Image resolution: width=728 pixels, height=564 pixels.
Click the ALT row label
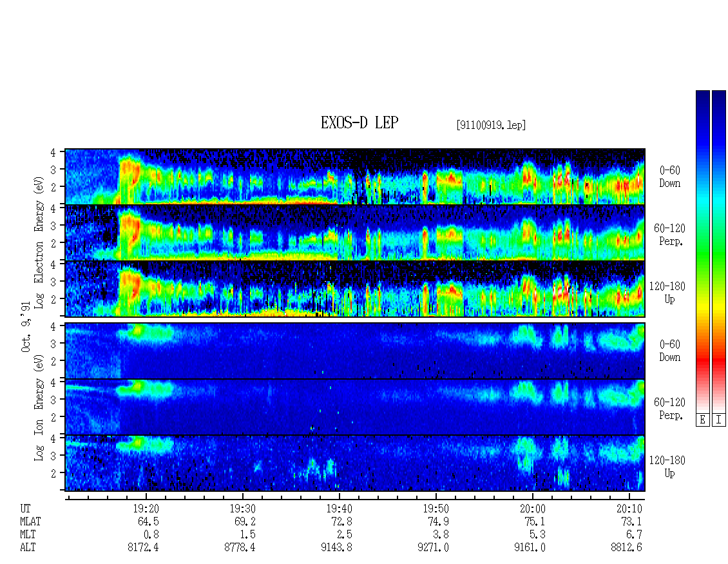pyautogui.click(x=28, y=548)
